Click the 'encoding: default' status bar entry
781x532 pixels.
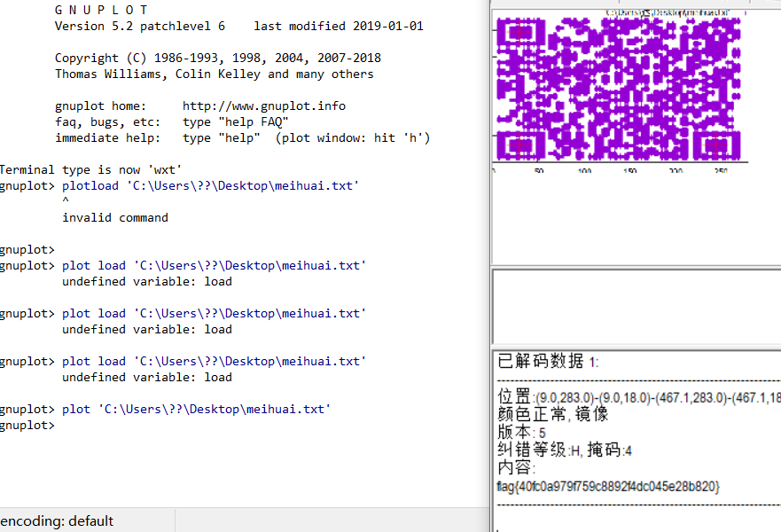(57, 521)
